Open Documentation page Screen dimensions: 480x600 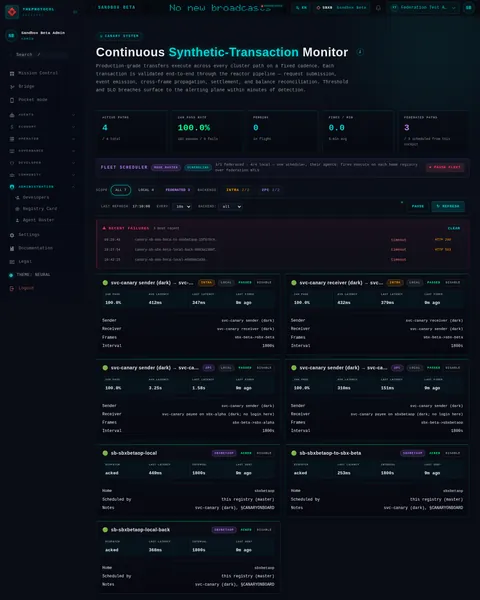pyautogui.click(x=36, y=248)
